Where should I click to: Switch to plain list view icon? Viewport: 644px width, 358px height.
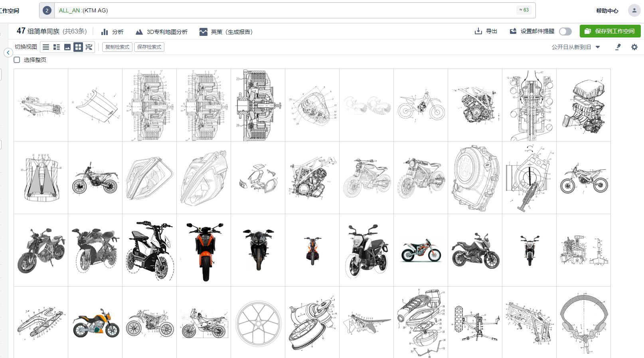46,47
